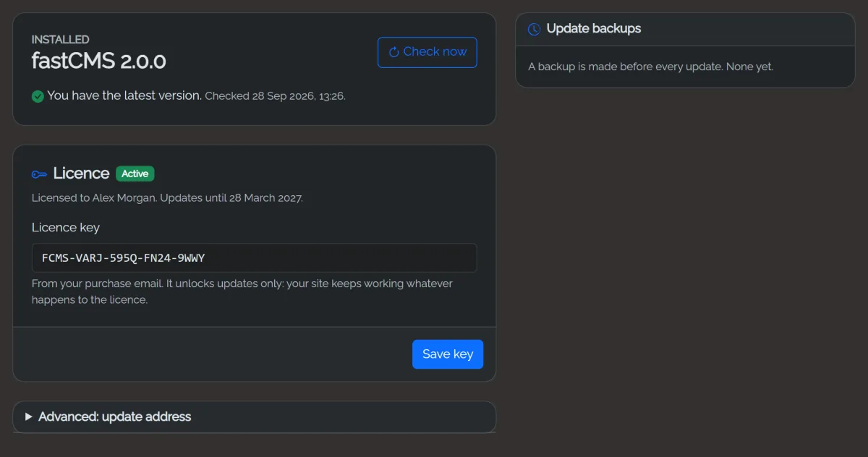868x457 pixels.
Task: Click the Active licence badge
Action: [135, 174]
